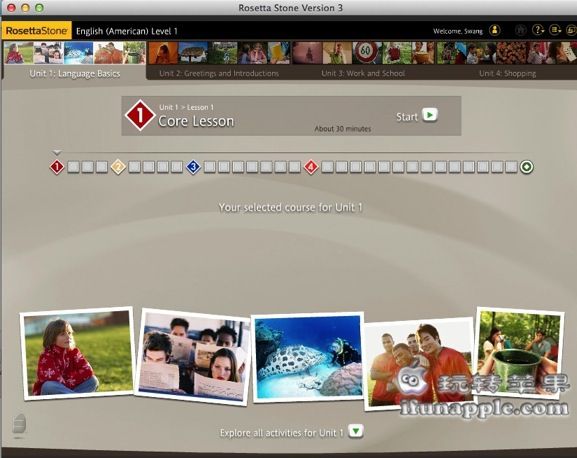Start the Core Lesson with green play button
577x458 pixels.
coord(429,115)
